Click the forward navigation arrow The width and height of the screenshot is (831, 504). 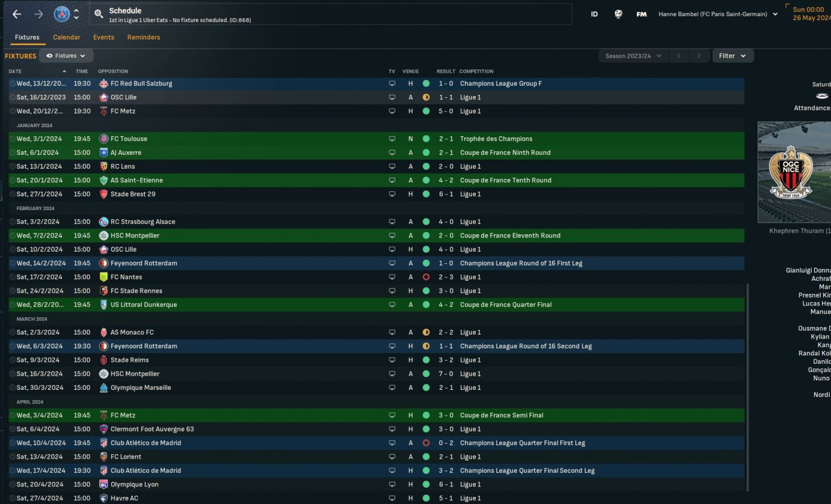click(x=38, y=14)
